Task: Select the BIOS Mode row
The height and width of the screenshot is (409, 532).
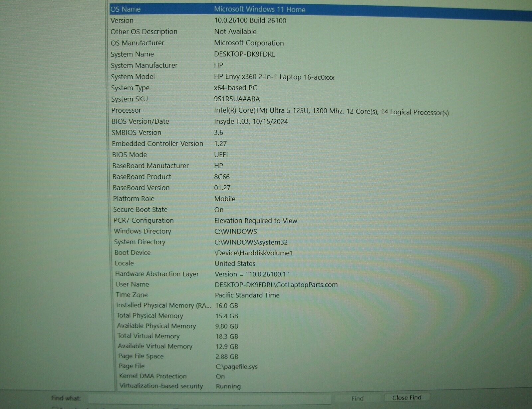Action: (x=130, y=155)
